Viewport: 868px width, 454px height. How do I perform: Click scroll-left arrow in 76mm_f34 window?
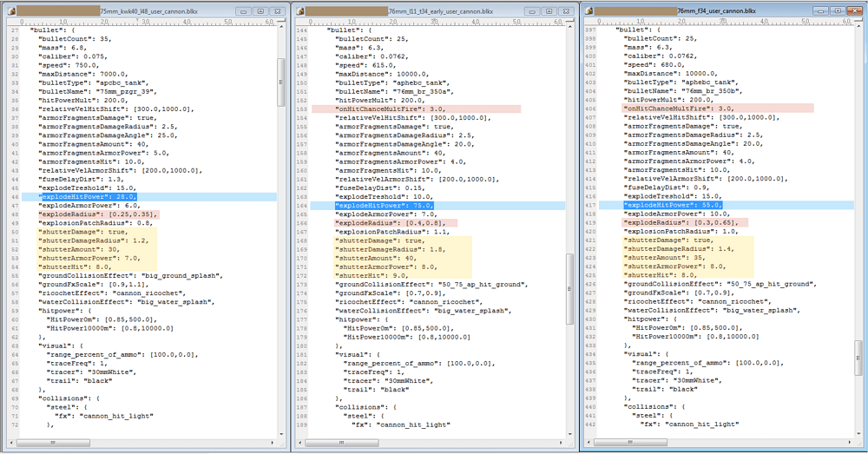click(x=589, y=443)
